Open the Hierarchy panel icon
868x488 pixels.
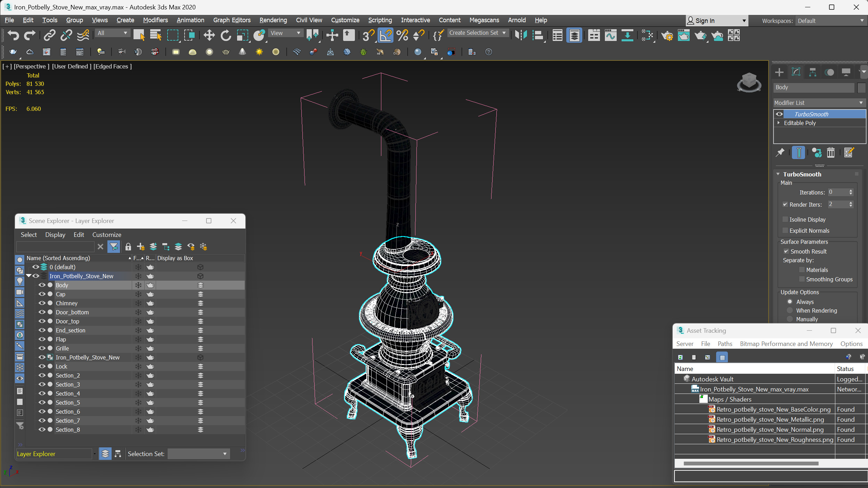tap(812, 72)
